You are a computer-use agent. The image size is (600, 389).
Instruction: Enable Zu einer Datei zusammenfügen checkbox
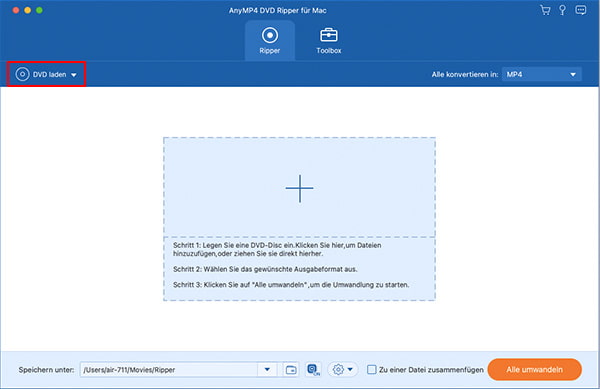[372, 369]
